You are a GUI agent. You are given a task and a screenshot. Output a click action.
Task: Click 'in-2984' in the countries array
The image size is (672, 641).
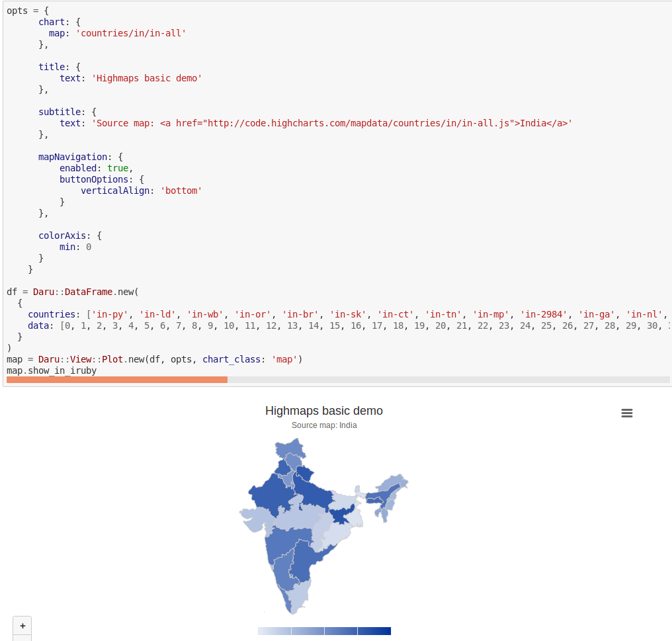[x=544, y=314]
